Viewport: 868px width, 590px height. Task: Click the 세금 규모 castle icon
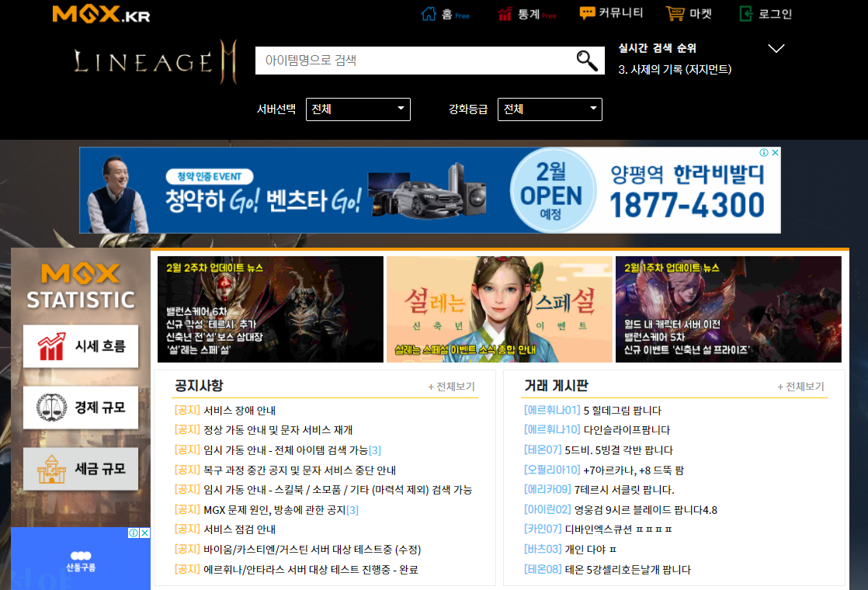[51, 470]
